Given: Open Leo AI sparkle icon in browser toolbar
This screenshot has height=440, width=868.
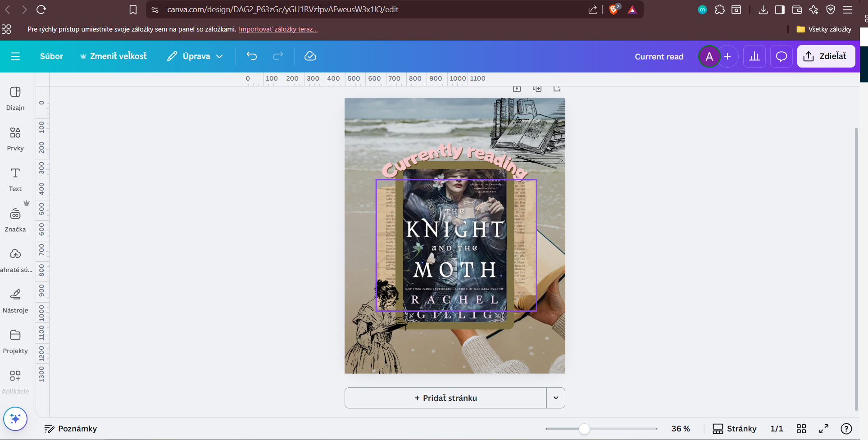Looking at the screenshot, I should click(813, 9).
